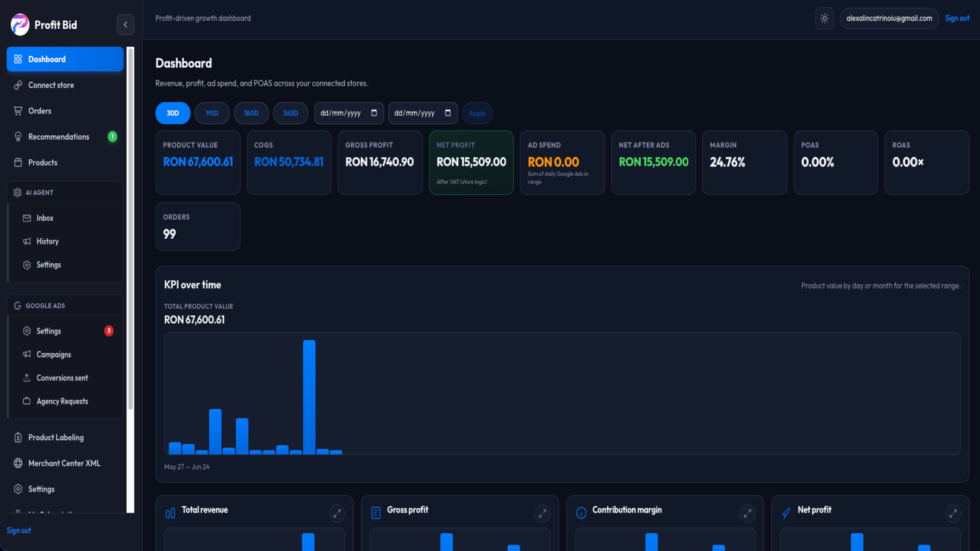
Task: Open Merchant Center XML globe item
Action: pyautogui.click(x=65, y=463)
